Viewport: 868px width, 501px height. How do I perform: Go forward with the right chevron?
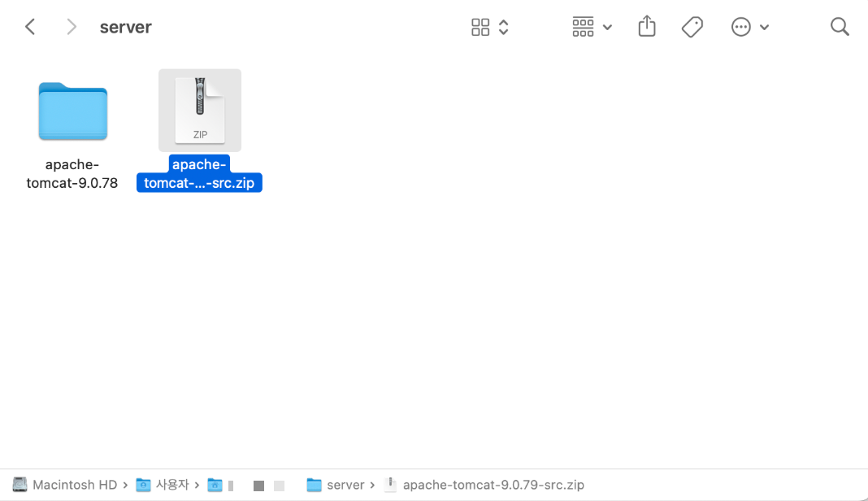coord(72,27)
